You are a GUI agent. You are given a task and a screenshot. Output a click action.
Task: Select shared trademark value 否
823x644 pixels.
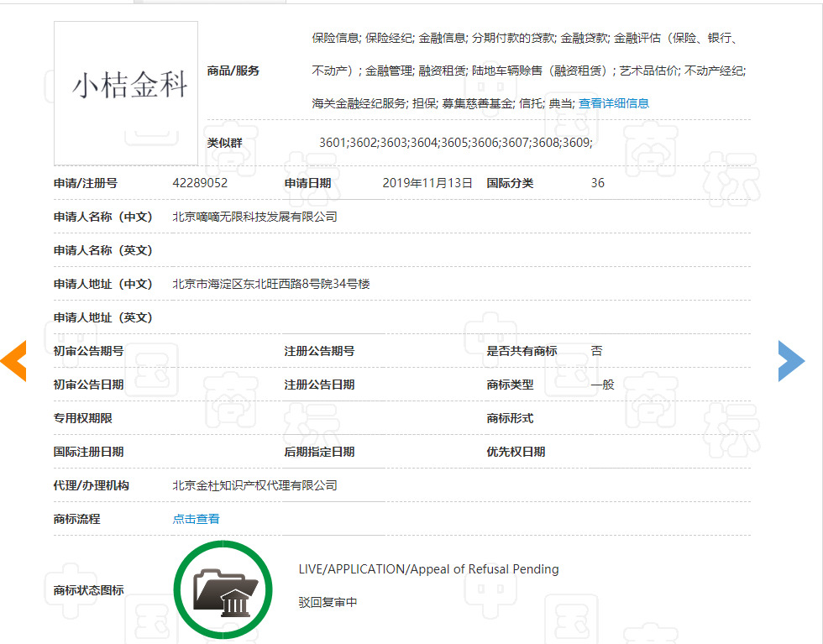597,351
